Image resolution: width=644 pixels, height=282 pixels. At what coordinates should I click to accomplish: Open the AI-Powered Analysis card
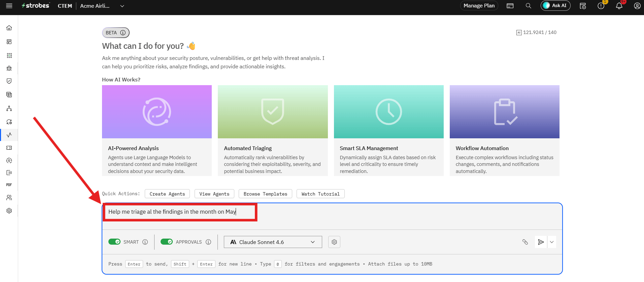tap(157, 131)
